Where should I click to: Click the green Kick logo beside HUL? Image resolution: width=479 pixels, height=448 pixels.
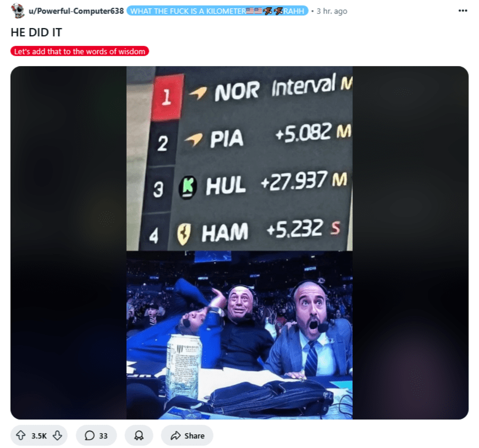point(187,187)
